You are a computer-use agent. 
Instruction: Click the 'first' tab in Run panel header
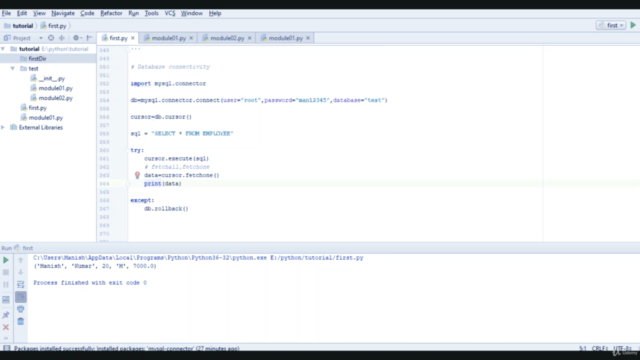pos(24,248)
